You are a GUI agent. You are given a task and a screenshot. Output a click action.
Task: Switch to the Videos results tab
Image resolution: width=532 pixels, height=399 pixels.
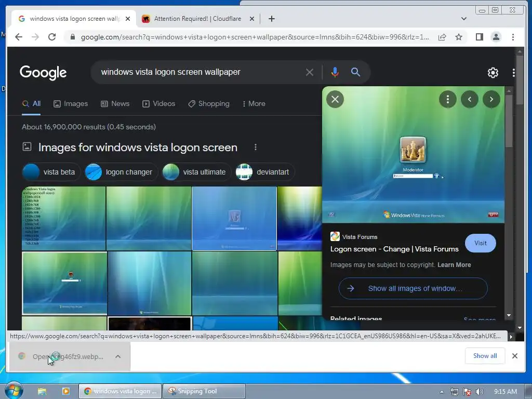(159, 103)
